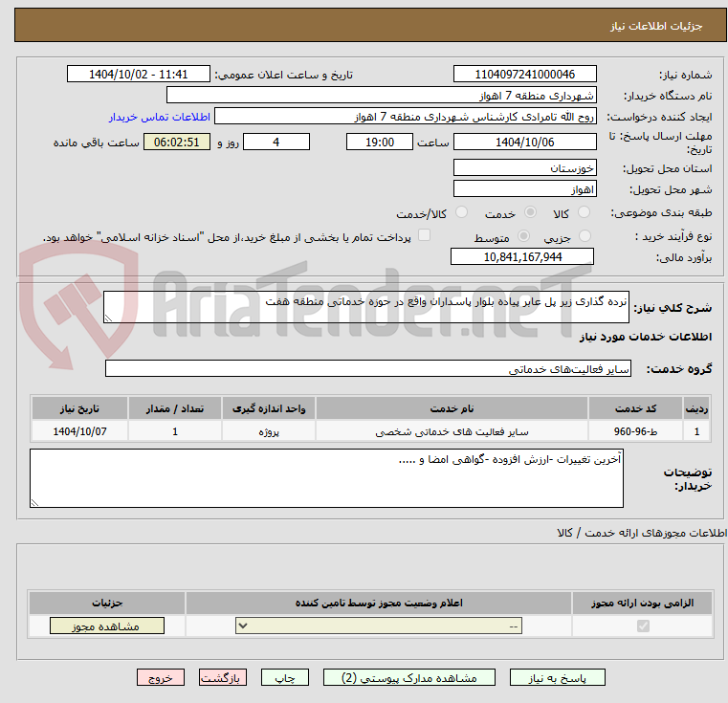This screenshot has height=703, width=728.
Task: Click the بازگشت back button
Action: tap(222, 677)
